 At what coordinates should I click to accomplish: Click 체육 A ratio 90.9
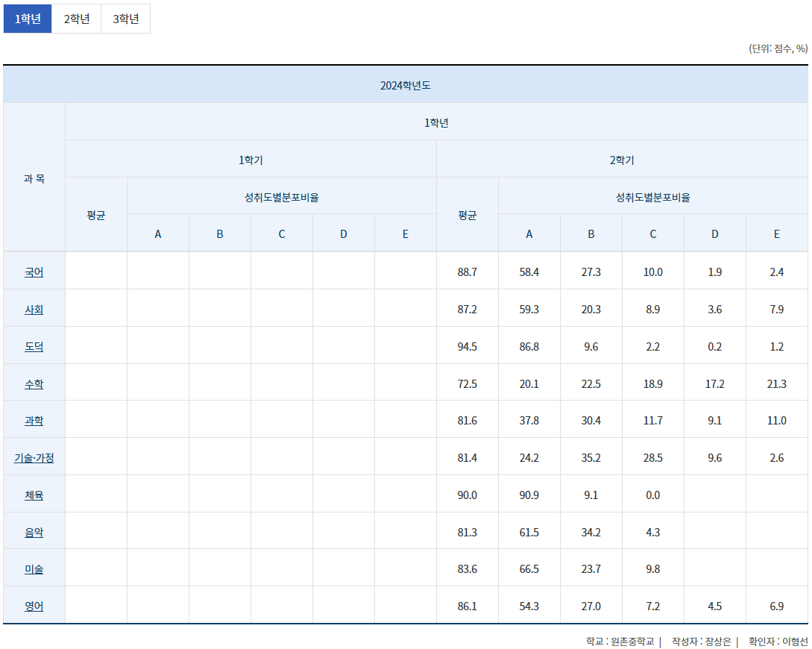point(529,495)
